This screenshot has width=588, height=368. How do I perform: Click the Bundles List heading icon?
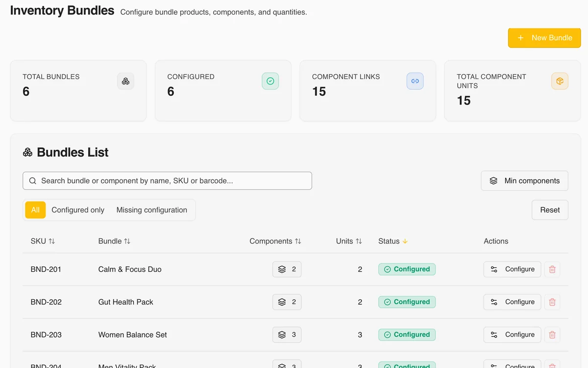27,153
